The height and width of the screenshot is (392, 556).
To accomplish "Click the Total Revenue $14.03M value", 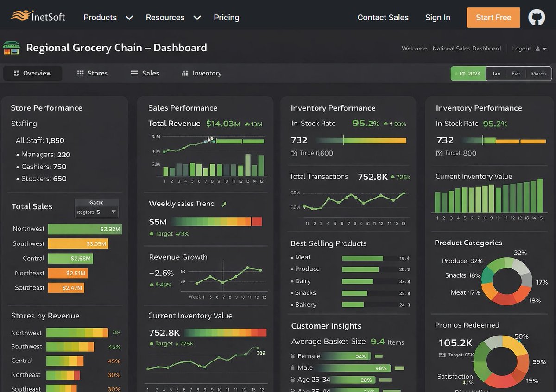I will [223, 124].
